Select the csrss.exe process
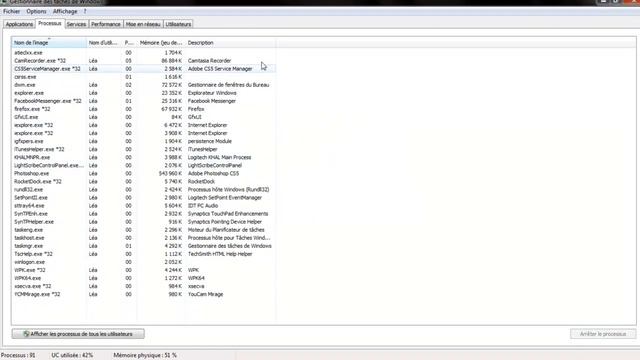The height and width of the screenshot is (360, 640). [144, 77]
